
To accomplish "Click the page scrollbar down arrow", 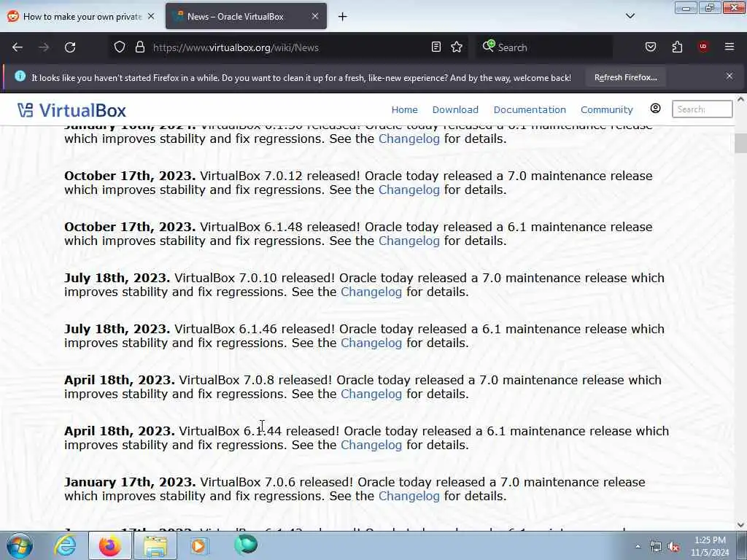I will [740, 525].
